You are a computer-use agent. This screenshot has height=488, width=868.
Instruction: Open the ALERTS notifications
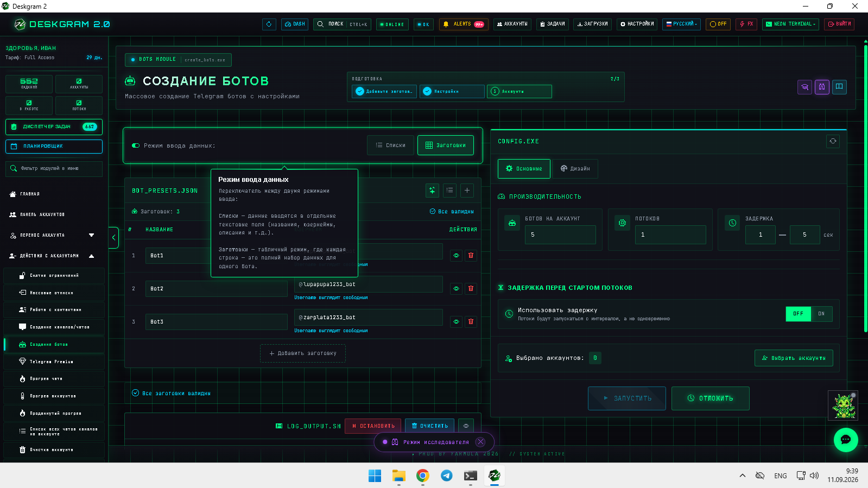(463, 24)
